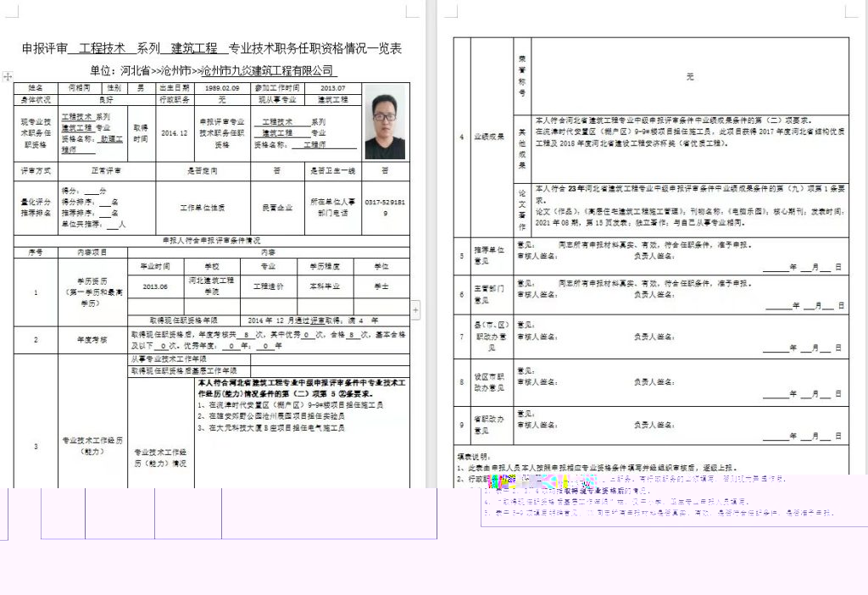The image size is (868, 595).
Task: Click the 现从事专业 label cell
Action: (x=277, y=100)
